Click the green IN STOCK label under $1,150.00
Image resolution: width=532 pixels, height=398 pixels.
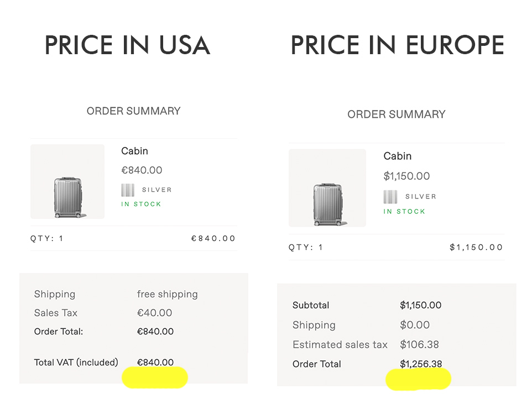pos(404,212)
